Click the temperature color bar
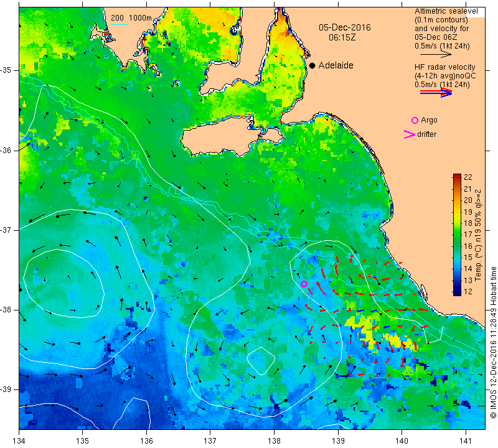498x448 pixels. (x=457, y=235)
